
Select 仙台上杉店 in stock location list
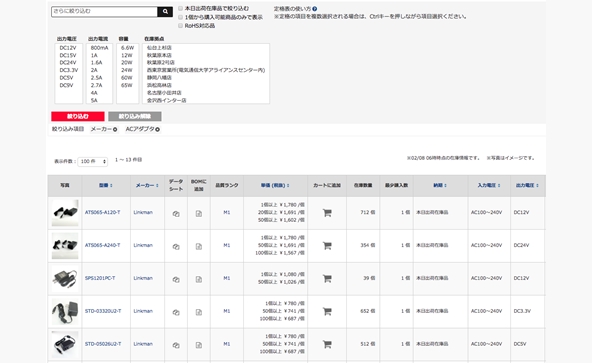point(159,48)
